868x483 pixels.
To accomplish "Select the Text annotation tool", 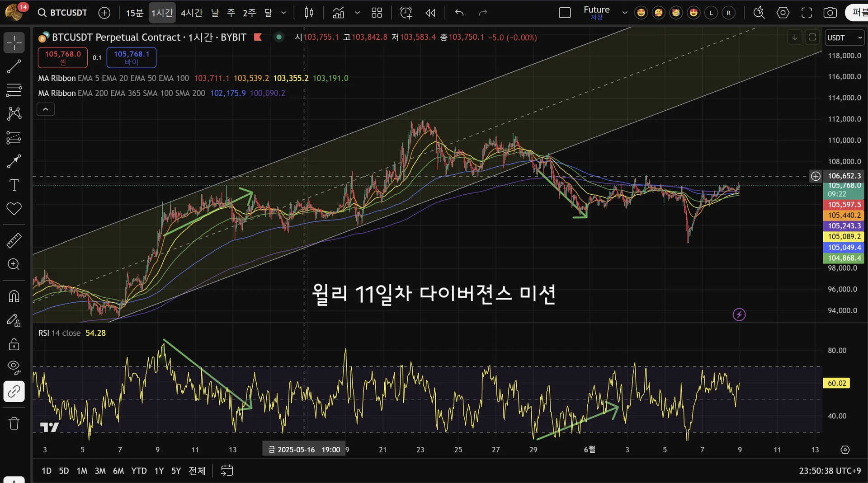I will coord(14,185).
